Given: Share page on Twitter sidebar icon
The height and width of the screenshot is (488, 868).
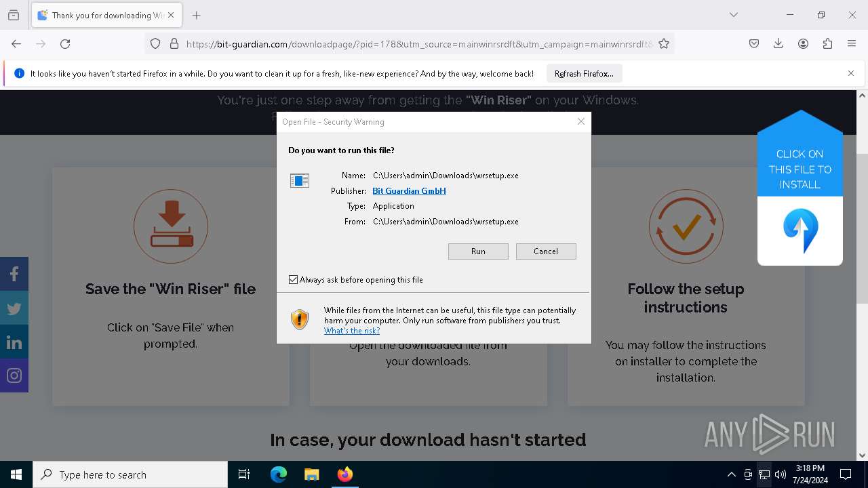Looking at the screenshot, I should pos(14,308).
